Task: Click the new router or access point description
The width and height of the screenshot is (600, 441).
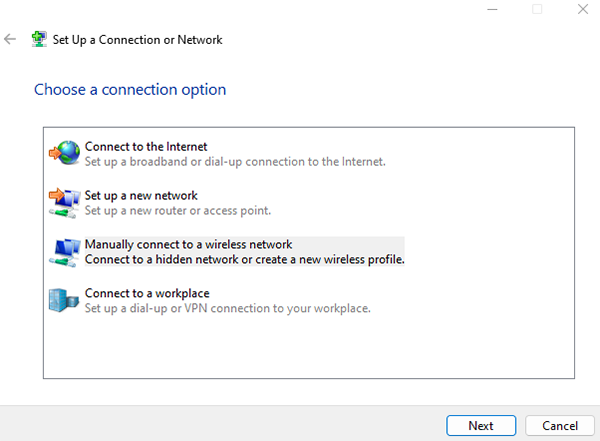Action: click(178, 210)
